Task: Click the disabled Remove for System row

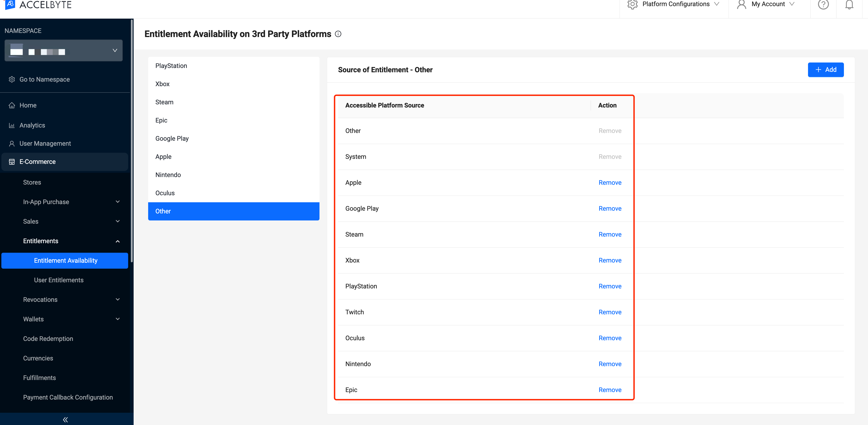Action: 610,157
